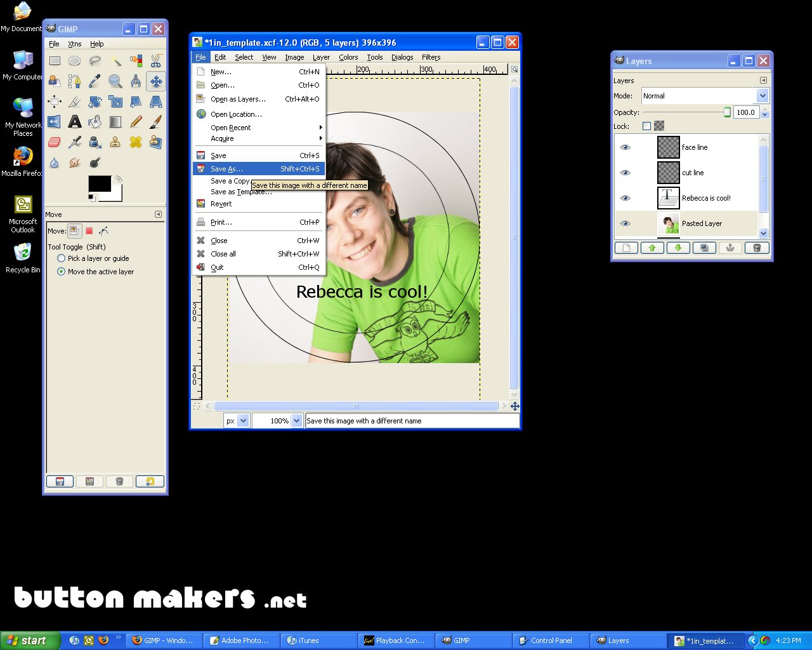Image resolution: width=812 pixels, height=650 pixels.
Task: Click the black foreground color swatch
Action: pyautogui.click(x=100, y=183)
